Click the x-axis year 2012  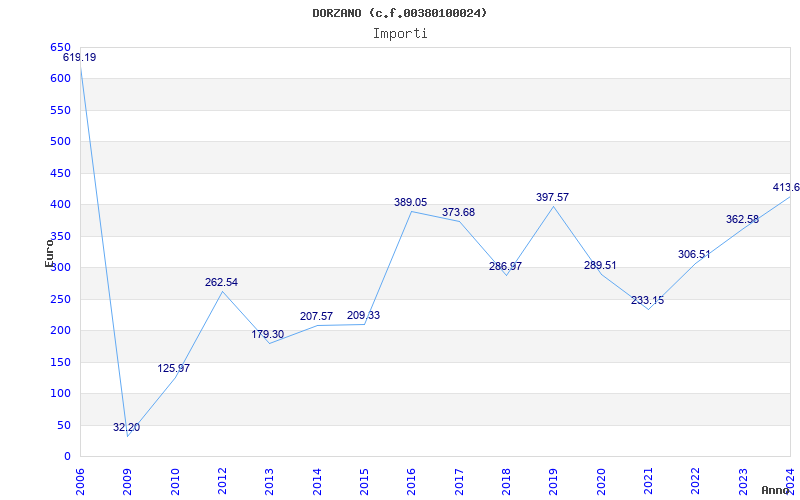[x=222, y=482]
